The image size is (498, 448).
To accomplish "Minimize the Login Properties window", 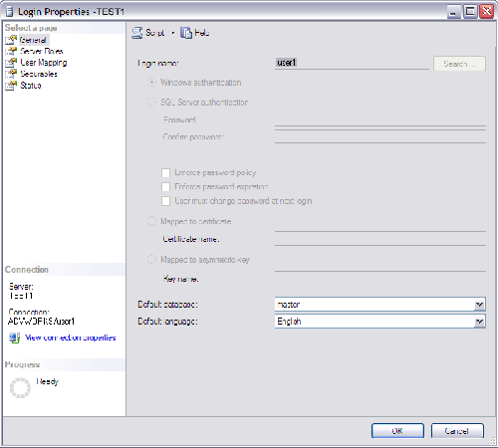I will 454,12.
